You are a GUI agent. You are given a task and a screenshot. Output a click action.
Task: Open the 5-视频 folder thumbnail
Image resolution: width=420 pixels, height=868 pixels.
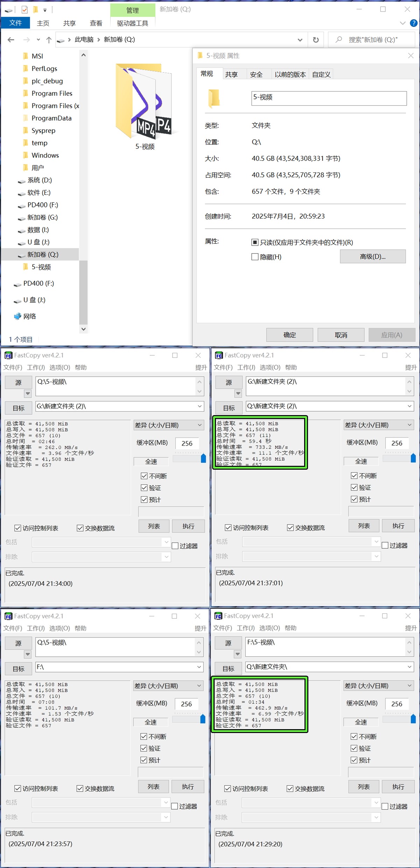pos(145,101)
